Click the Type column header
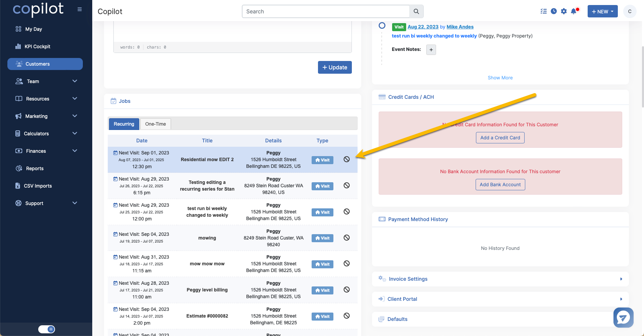This screenshot has height=336, width=644. click(x=322, y=141)
